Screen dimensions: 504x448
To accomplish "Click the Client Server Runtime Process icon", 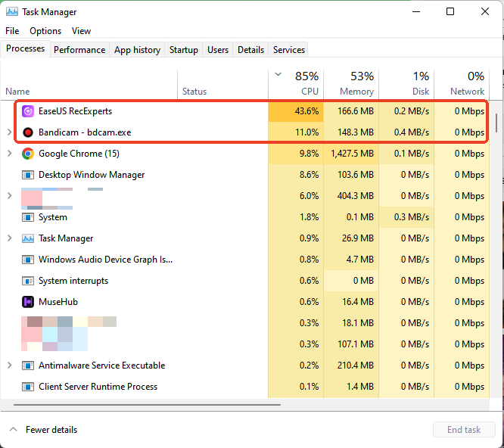I will [28, 387].
